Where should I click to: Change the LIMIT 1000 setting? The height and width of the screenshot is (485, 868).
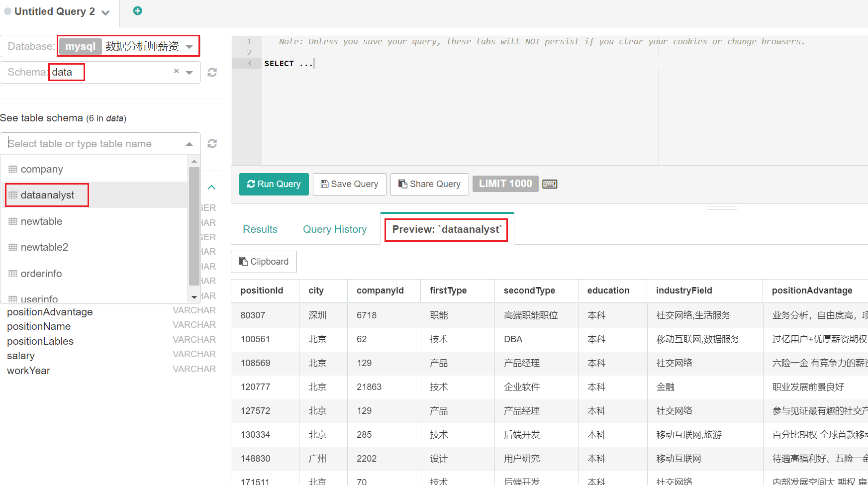pos(505,184)
